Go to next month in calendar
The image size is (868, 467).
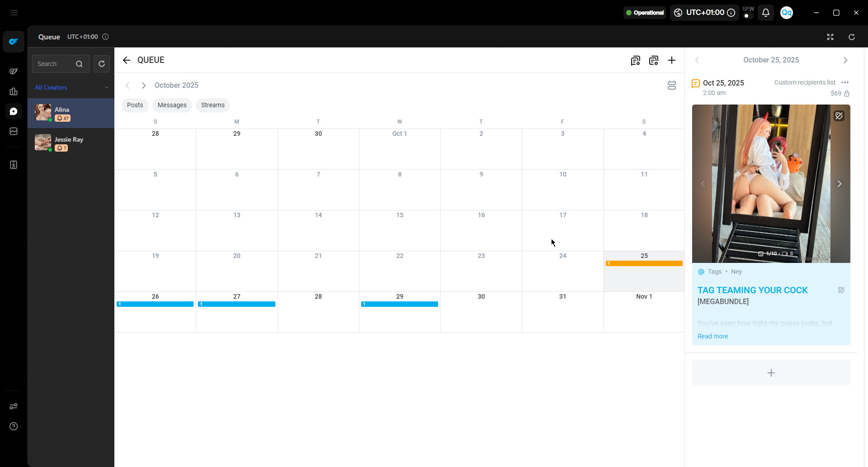[x=144, y=86]
